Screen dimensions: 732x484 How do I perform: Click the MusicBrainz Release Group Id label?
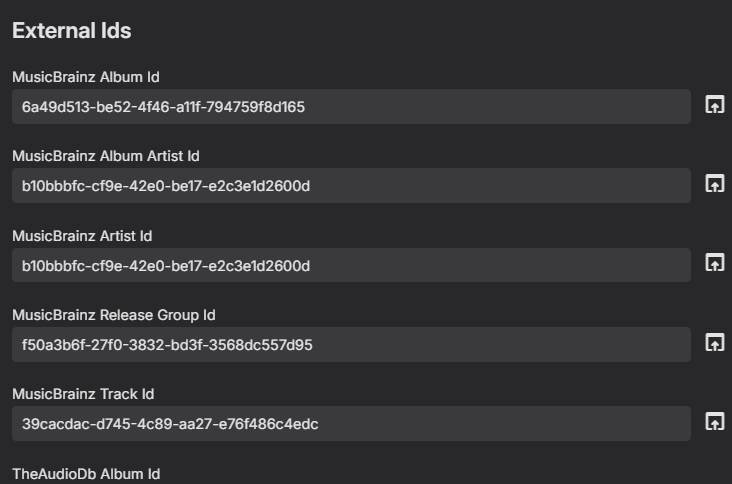(x=114, y=315)
